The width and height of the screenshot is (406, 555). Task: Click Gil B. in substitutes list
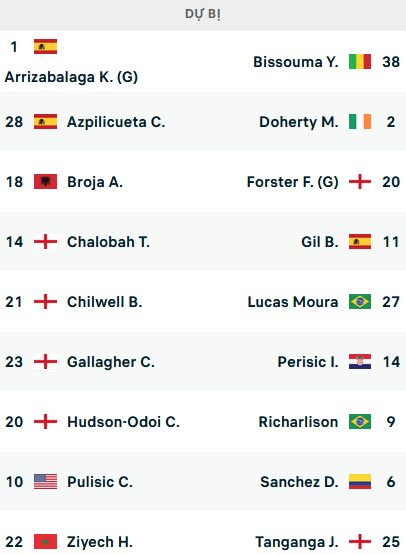click(320, 242)
